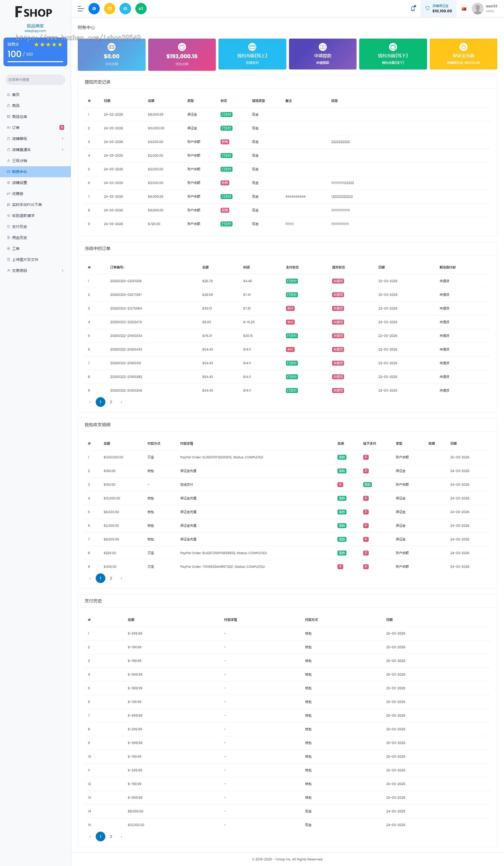The image size is (504, 866).
Task: Expand the 店铺直通车 submenu chevron
Action: [x=63, y=150]
